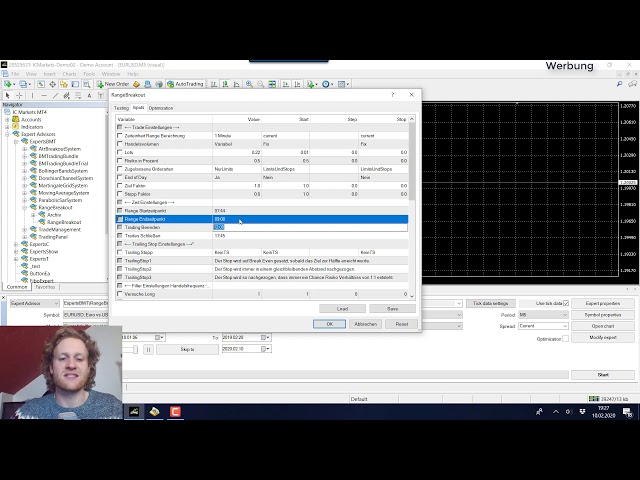Switch to the Optimization tab
Image resolution: width=640 pixels, height=480 pixels.
(x=161, y=108)
